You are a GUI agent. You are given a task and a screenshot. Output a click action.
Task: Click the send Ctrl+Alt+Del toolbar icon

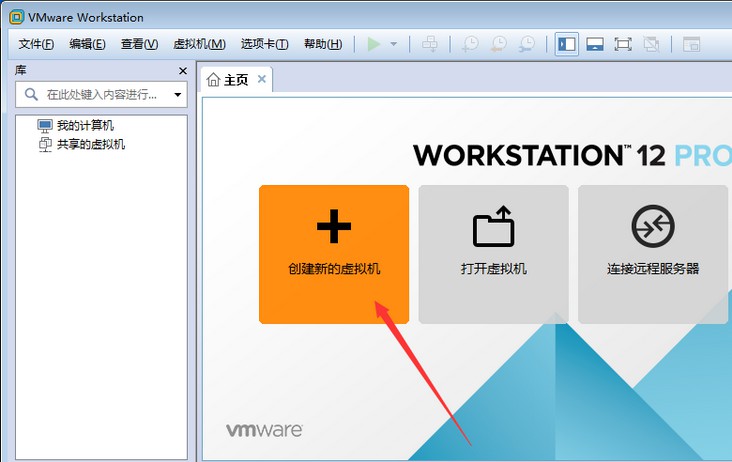coord(430,44)
